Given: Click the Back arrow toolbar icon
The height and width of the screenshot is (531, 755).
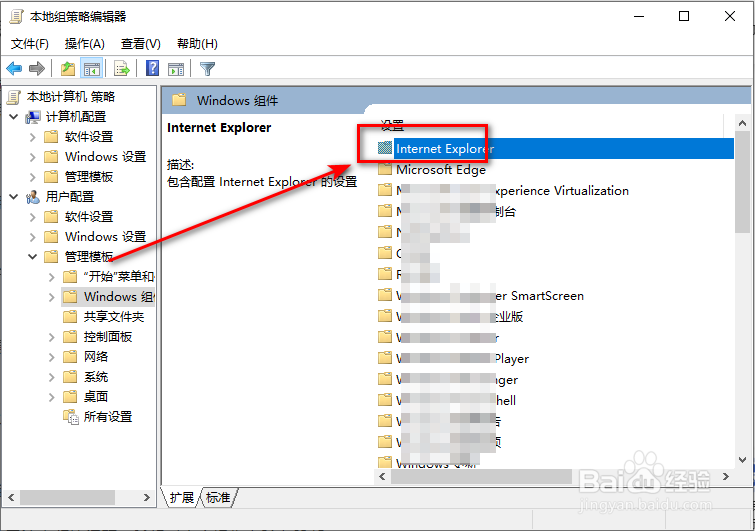Looking at the screenshot, I should tap(14, 69).
